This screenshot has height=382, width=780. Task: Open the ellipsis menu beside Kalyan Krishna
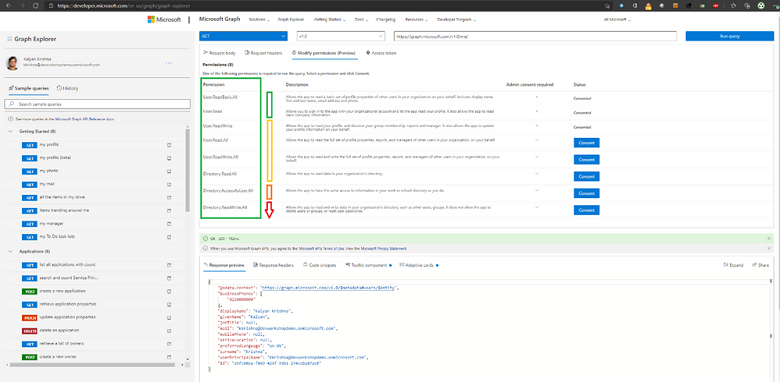169,63
